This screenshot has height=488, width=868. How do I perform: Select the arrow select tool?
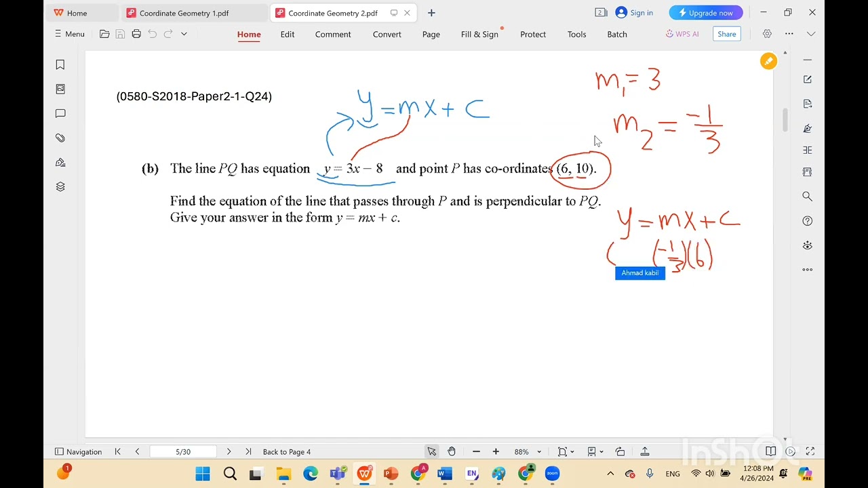click(432, 451)
